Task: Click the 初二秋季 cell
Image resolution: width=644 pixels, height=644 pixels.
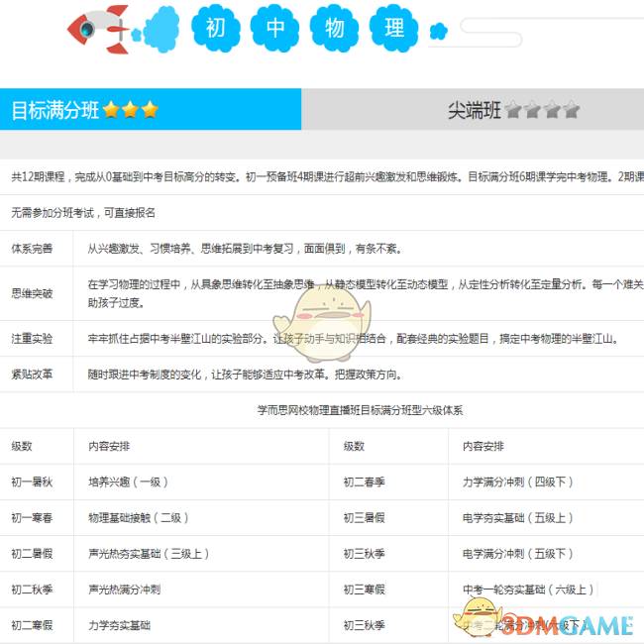Action: 32,590
